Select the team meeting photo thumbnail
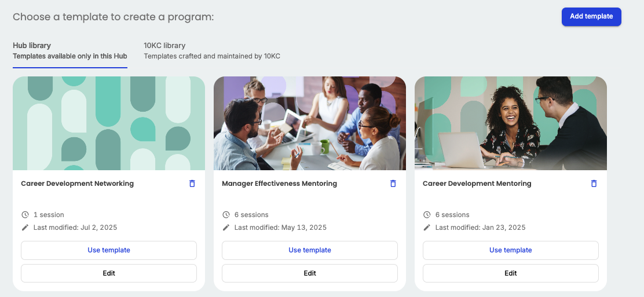Image resolution: width=644 pixels, height=297 pixels. (x=310, y=123)
